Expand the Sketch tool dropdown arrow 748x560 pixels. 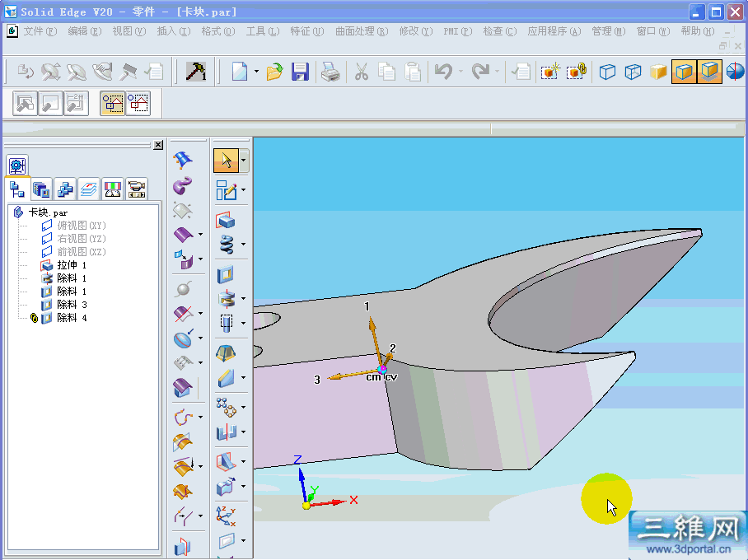click(244, 190)
